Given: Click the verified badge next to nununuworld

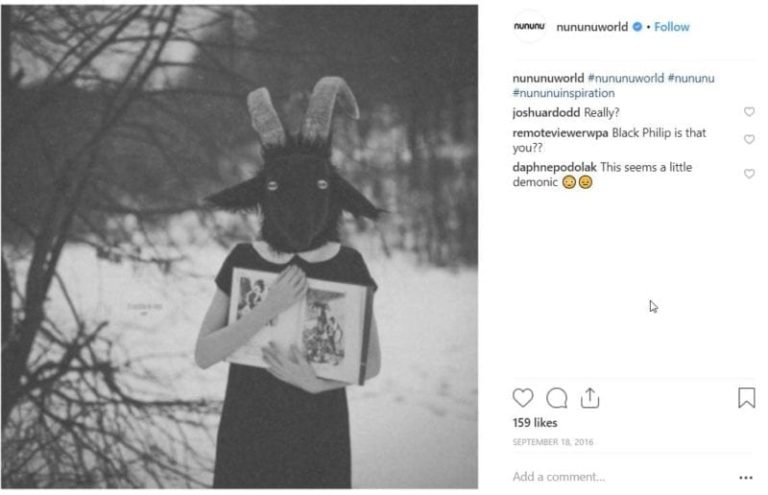Looking at the screenshot, I should [x=637, y=27].
